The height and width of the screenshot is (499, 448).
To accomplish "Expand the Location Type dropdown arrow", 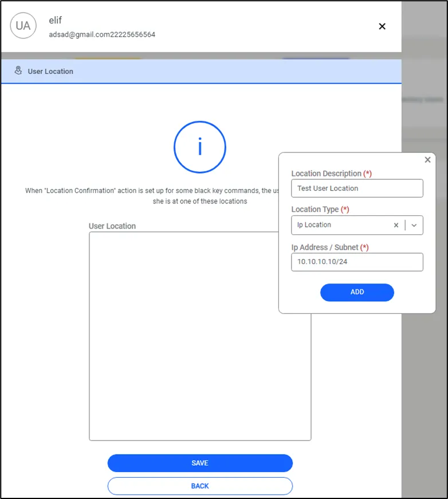I will tap(414, 225).
